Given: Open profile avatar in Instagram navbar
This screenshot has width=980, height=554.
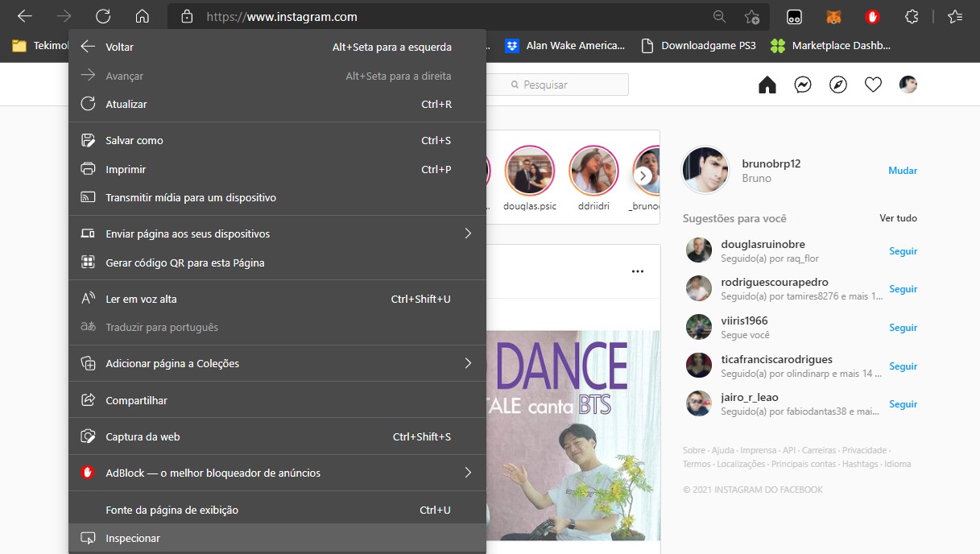Looking at the screenshot, I should coord(908,85).
